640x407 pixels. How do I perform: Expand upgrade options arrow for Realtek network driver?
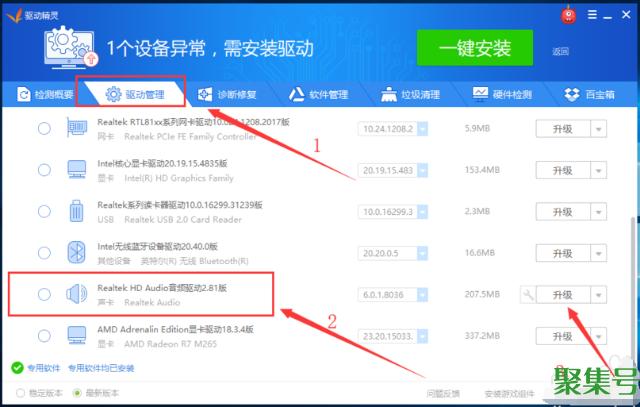(598, 129)
